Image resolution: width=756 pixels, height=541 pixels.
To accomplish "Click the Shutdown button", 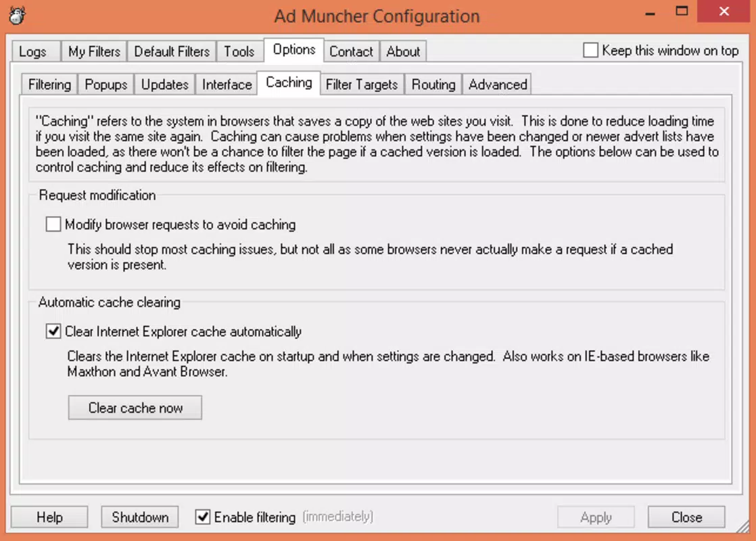I will pos(140,517).
